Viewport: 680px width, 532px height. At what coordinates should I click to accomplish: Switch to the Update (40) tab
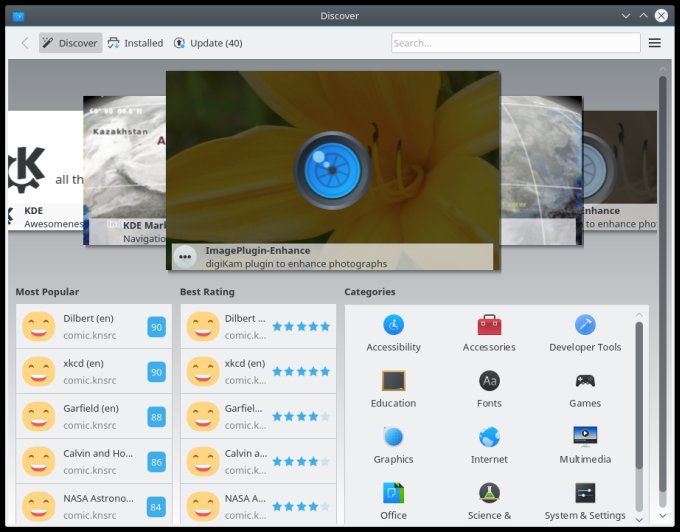[207, 43]
